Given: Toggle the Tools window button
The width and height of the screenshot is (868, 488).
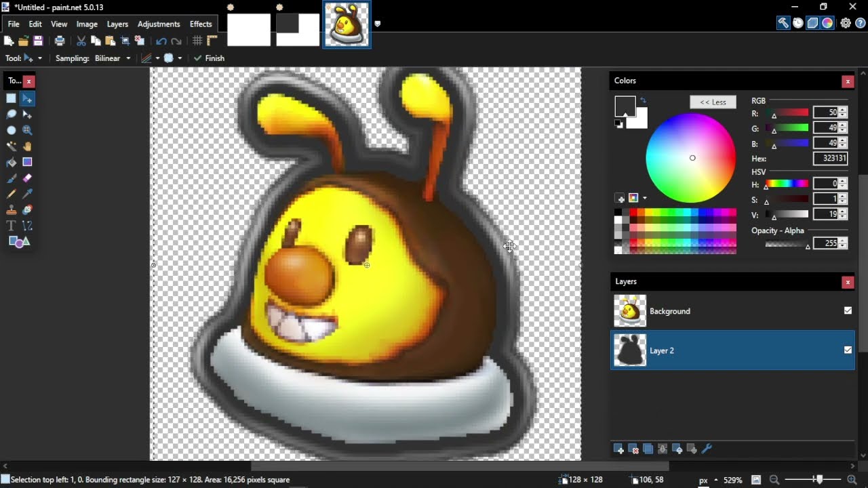Looking at the screenshot, I should [x=783, y=23].
